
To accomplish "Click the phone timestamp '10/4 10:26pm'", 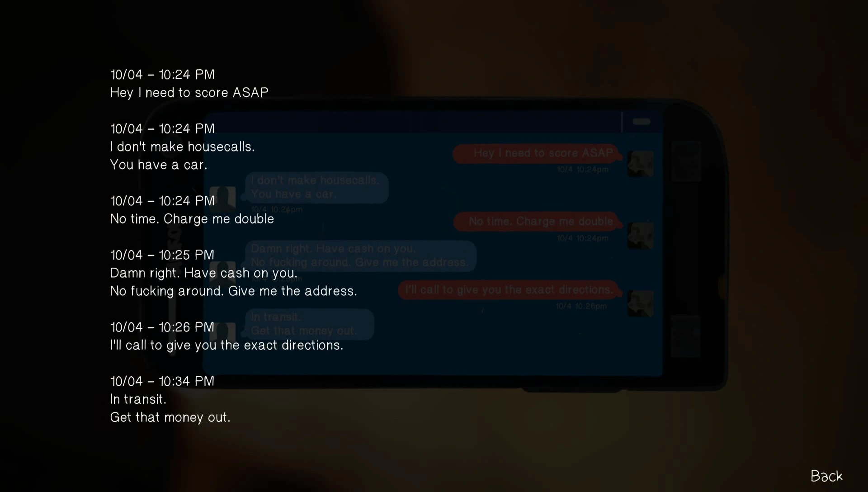I will coord(581,307).
